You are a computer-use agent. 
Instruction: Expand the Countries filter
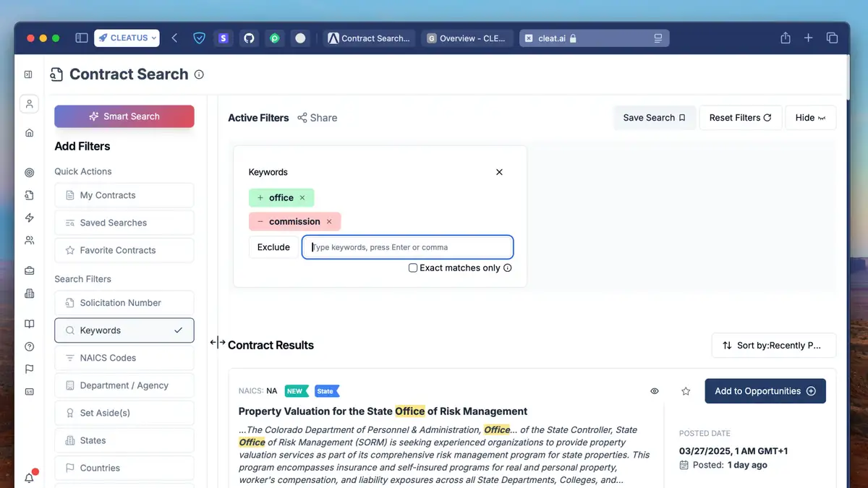[124, 468]
